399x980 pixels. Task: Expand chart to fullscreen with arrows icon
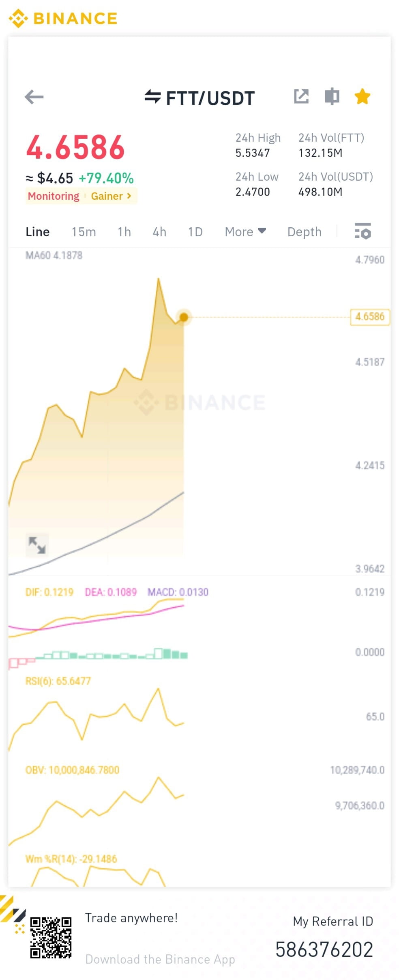tap(37, 545)
